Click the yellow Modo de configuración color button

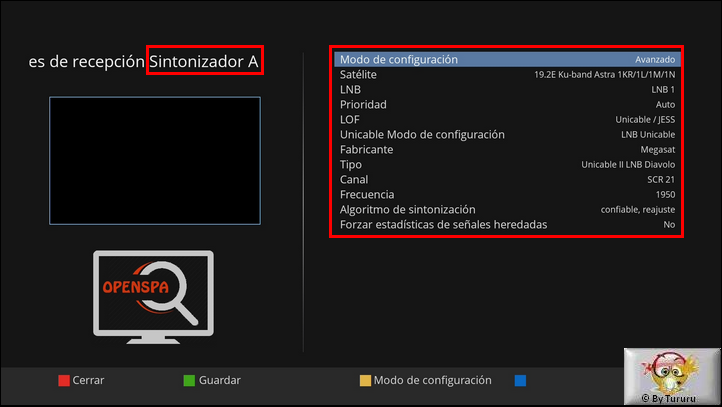point(365,380)
